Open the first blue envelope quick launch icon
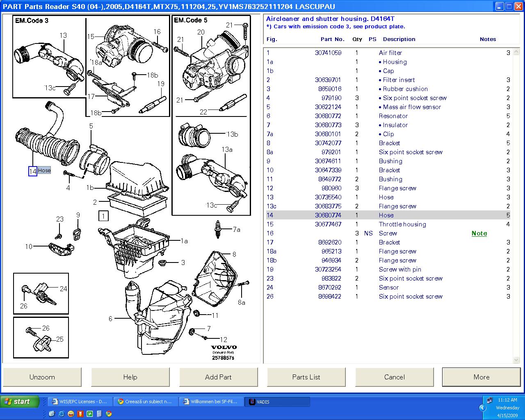 tap(52, 413)
